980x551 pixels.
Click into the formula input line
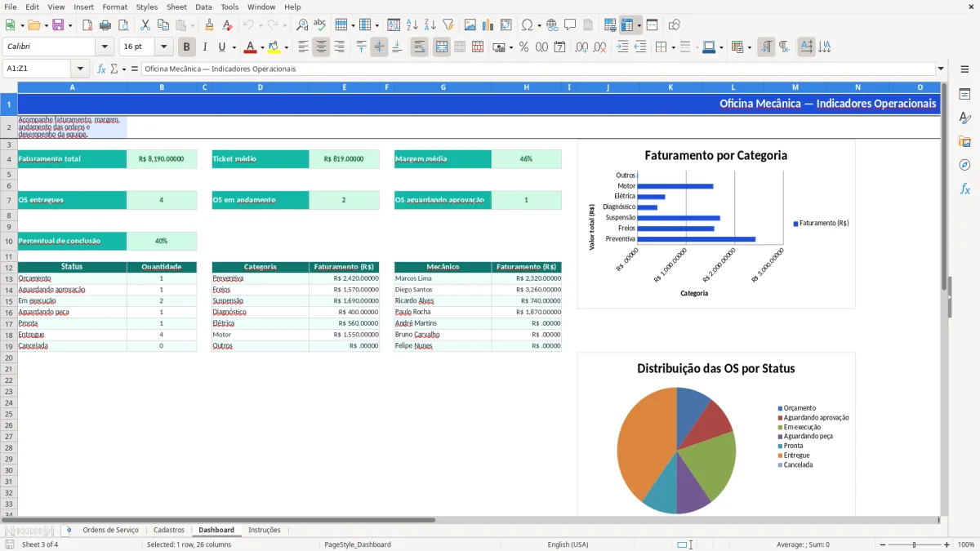tap(538, 69)
